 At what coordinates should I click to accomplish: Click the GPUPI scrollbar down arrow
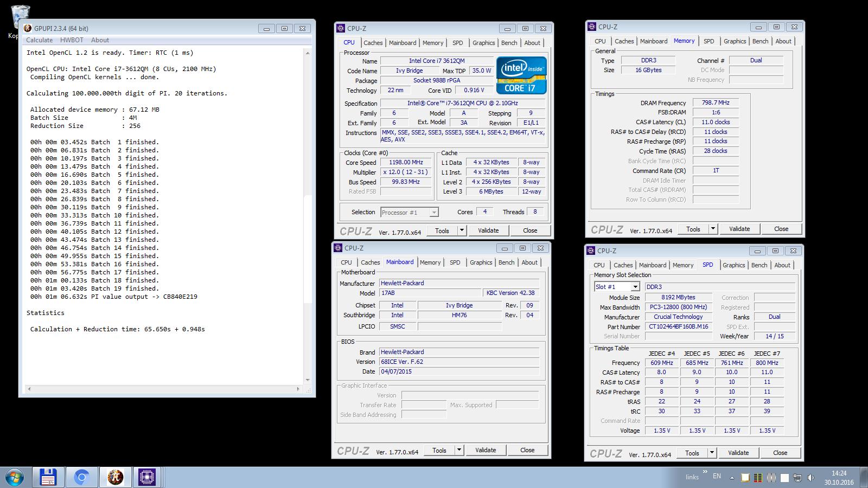(x=308, y=380)
